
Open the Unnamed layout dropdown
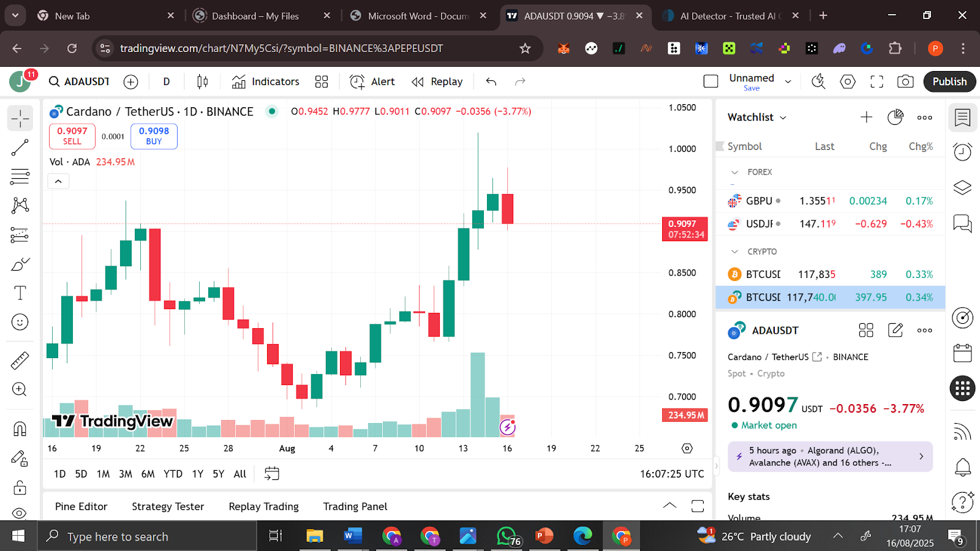click(788, 81)
